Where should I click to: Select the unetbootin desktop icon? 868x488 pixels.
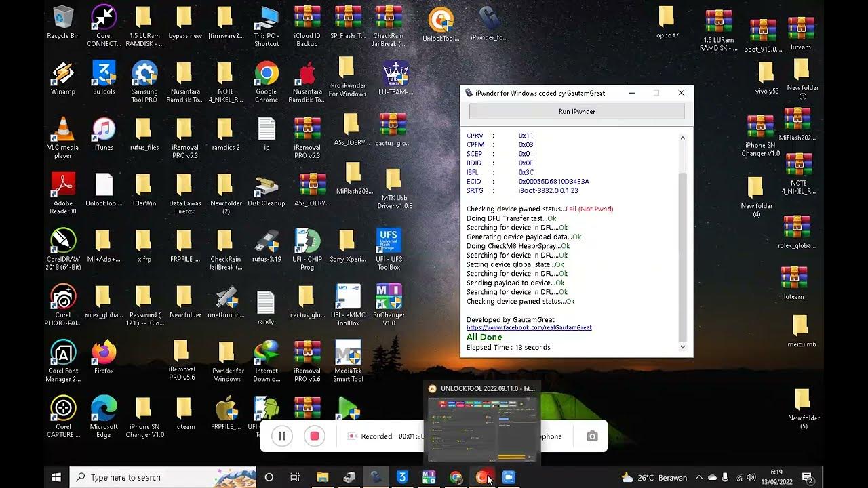tap(226, 302)
